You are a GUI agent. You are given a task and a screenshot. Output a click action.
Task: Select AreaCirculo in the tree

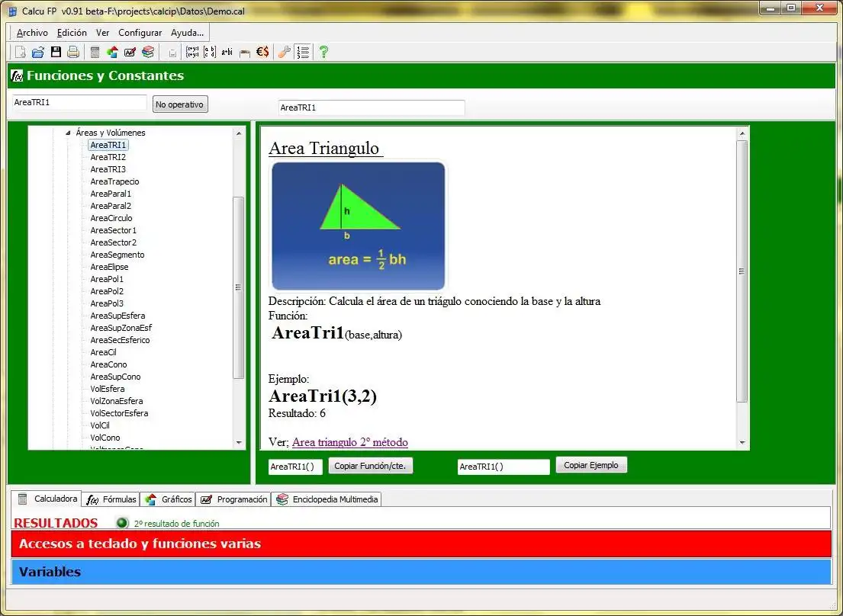[x=111, y=218]
